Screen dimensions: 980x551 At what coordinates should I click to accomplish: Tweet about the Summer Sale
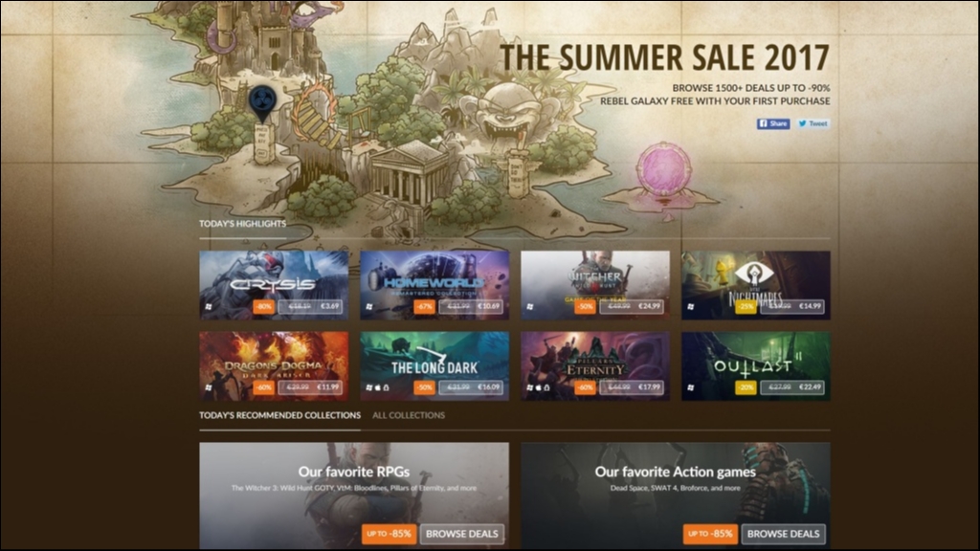click(x=813, y=123)
